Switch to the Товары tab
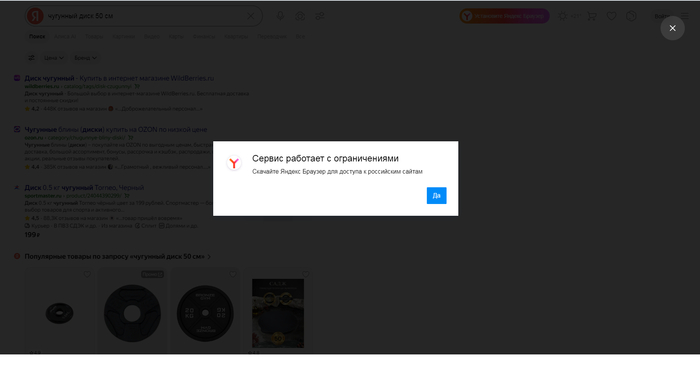 coord(94,37)
